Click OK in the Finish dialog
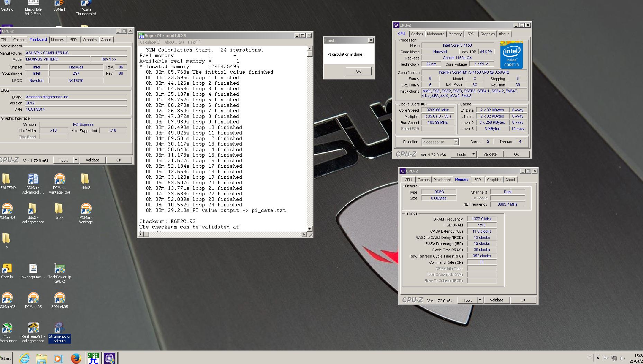643x364 pixels. (x=358, y=71)
